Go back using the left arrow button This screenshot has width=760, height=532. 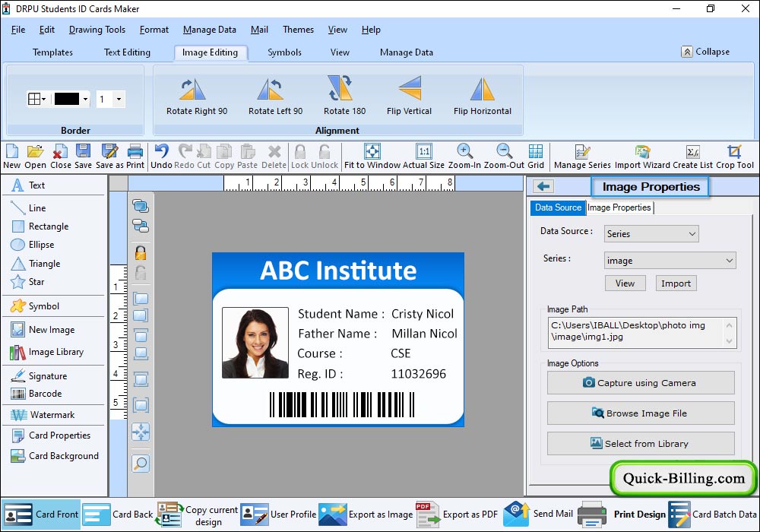point(543,186)
